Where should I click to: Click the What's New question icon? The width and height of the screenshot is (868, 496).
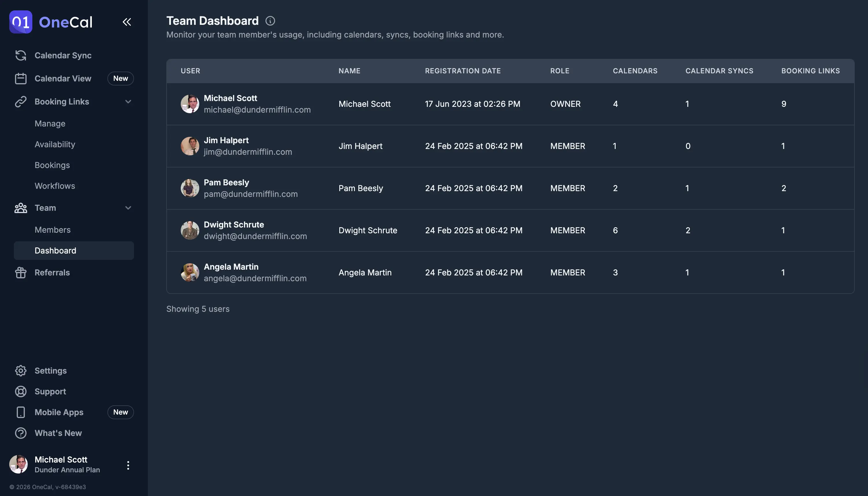pos(21,433)
